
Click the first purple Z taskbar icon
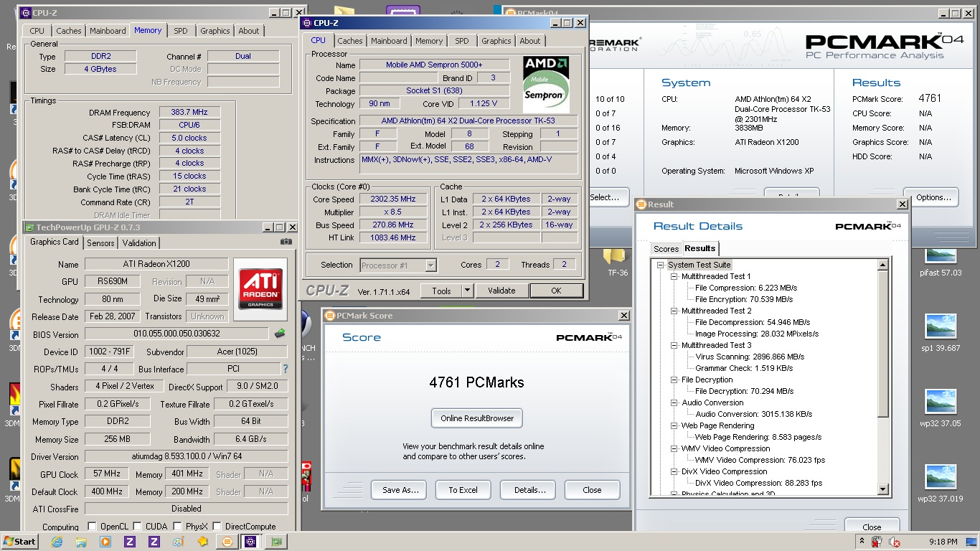click(x=130, y=542)
